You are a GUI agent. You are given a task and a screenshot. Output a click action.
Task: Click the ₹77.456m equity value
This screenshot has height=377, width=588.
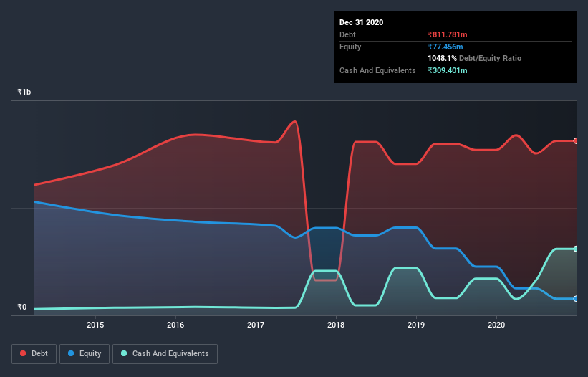445,47
